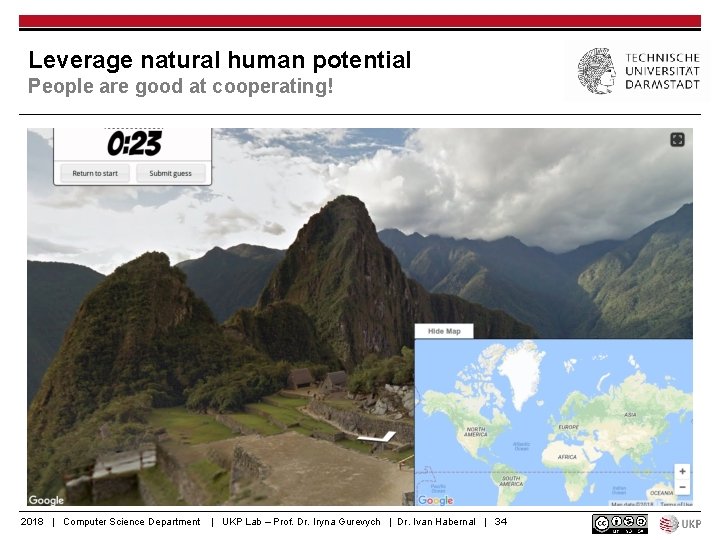Click the year 2018 in the footer
This screenshot has height=540, width=720.
point(32,522)
